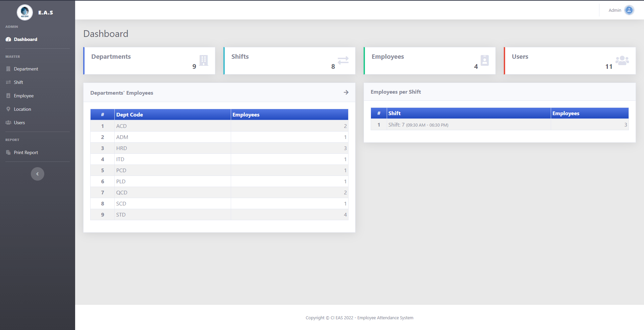This screenshot has width=644, height=330.
Task: Open the Print Report menu entry
Action: (25, 152)
